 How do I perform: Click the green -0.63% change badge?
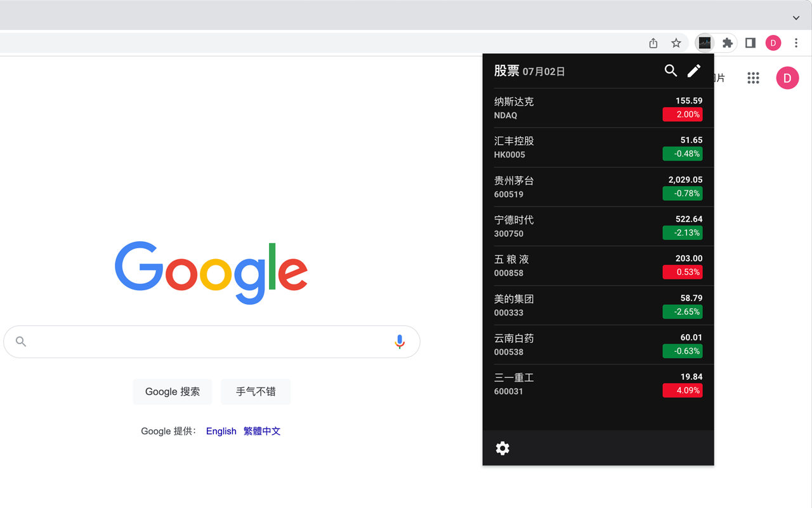pyautogui.click(x=683, y=351)
